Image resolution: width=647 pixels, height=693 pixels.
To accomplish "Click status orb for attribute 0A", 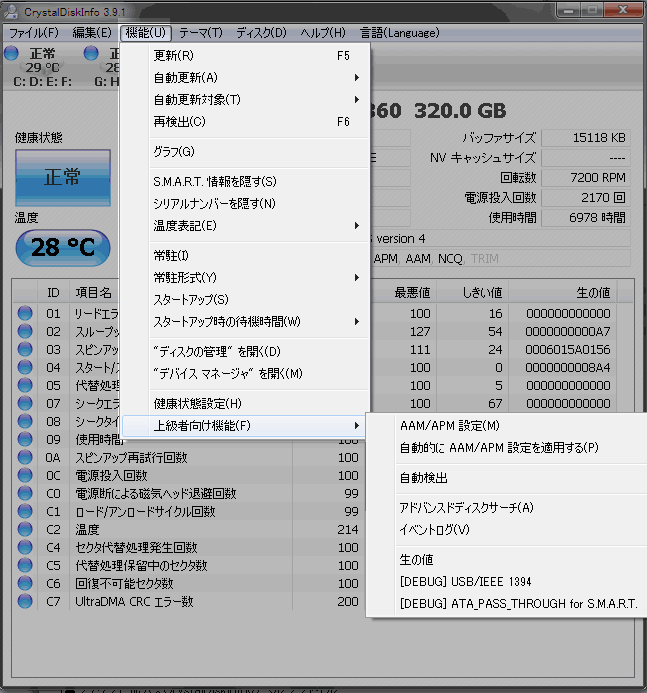I will pyautogui.click(x=25, y=457).
